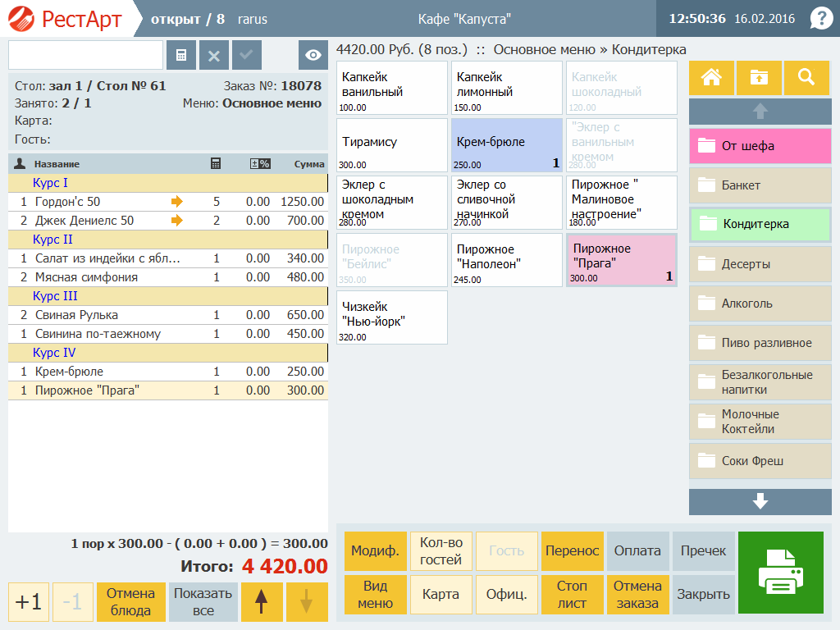Select the Курс III header row
The image size is (840, 630).
click(167, 296)
